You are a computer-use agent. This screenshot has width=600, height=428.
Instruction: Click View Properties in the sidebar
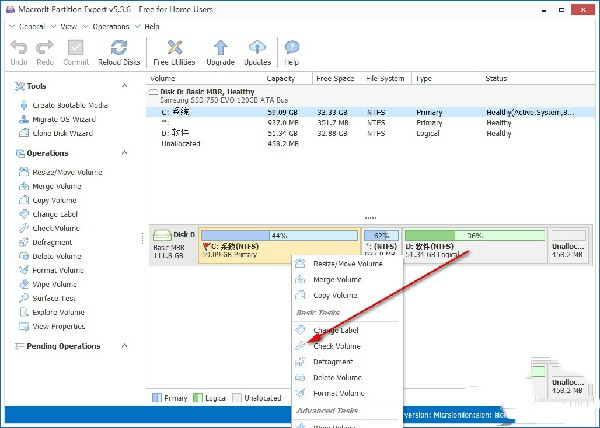click(59, 325)
